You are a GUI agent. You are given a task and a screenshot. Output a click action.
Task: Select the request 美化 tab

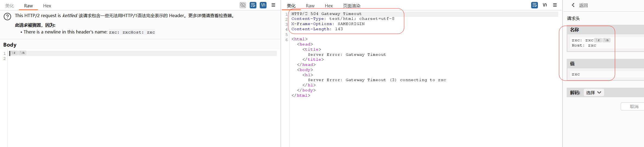click(x=9, y=6)
